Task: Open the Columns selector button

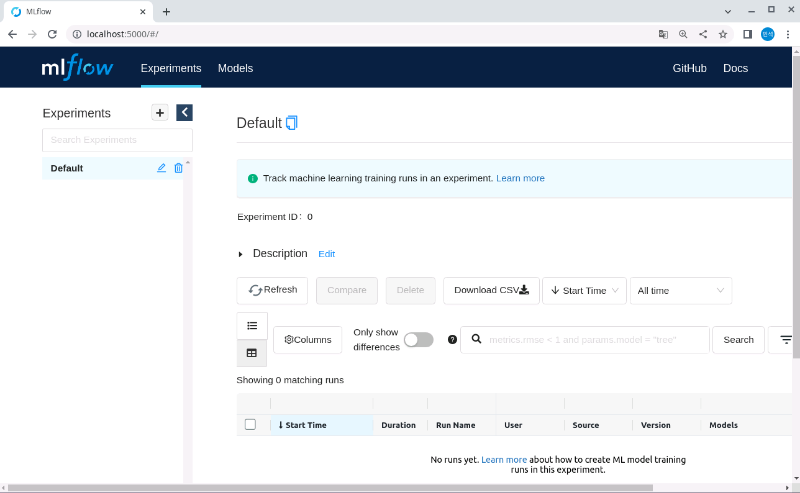Action: pos(308,340)
